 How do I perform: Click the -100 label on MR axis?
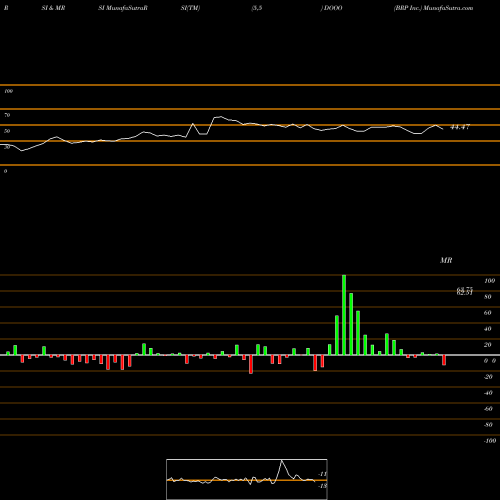490,441
